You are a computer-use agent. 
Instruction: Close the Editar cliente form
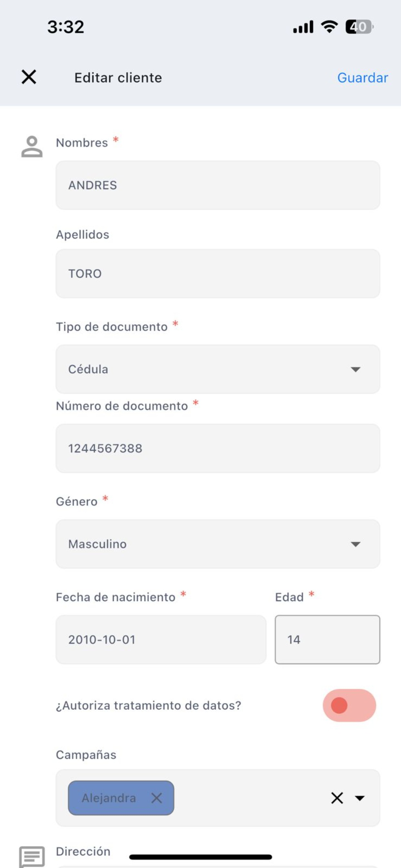pyautogui.click(x=29, y=77)
